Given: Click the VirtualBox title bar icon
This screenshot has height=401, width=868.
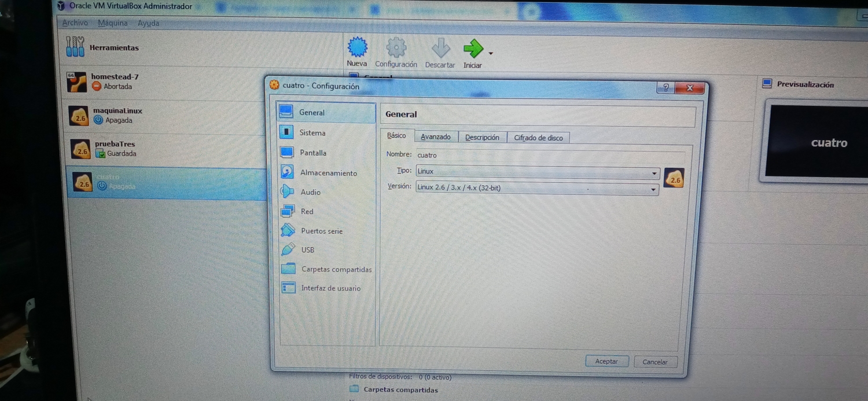Looking at the screenshot, I should coord(61,6).
